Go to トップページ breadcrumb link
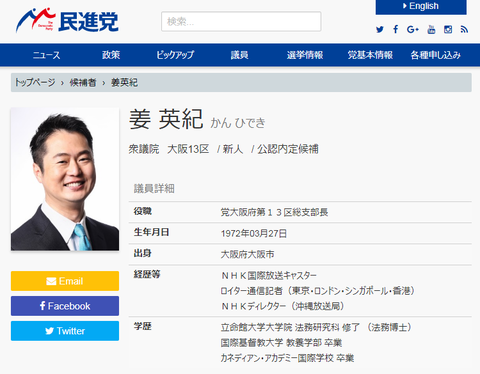This screenshot has width=480, height=374. pyautogui.click(x=35, y=82)
